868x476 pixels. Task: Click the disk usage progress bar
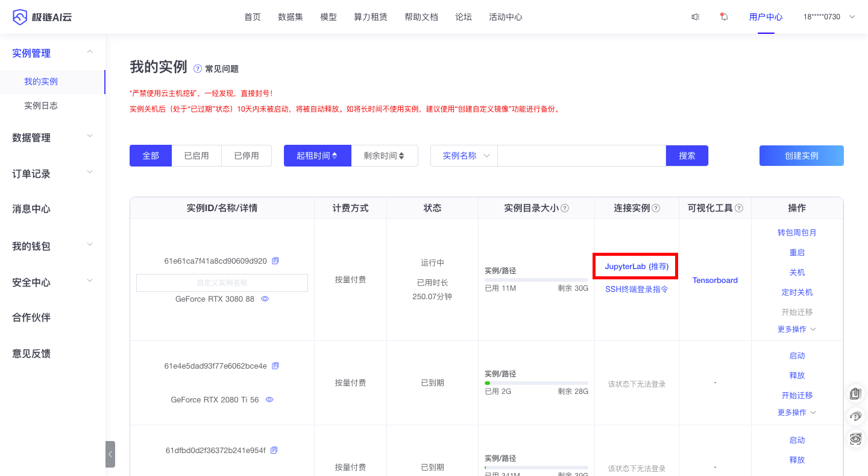(x=535, y=279)
